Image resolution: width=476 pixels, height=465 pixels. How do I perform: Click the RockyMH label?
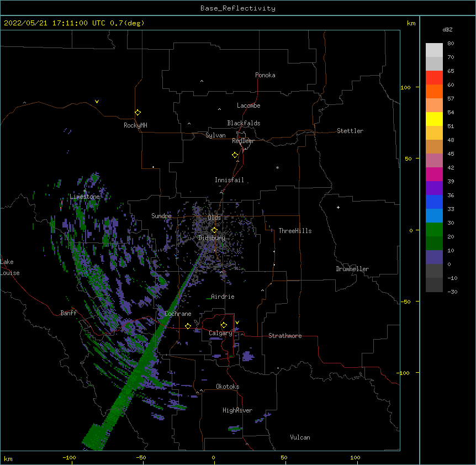coord(135,125)
